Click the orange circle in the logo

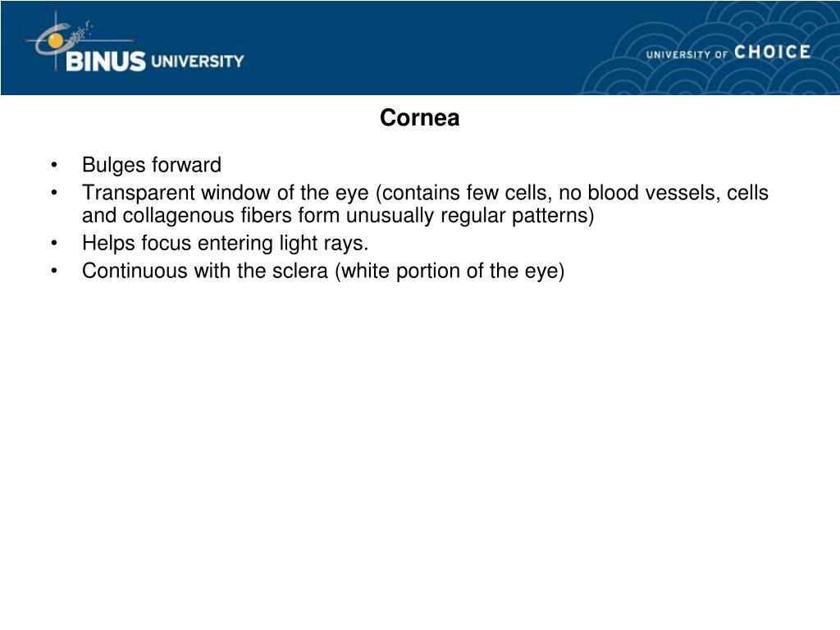[x=56, y=41]
